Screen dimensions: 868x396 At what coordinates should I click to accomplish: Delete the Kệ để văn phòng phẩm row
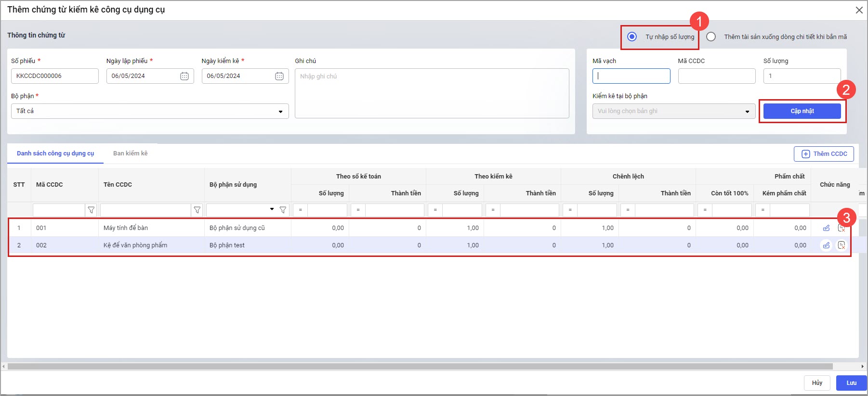pyautogui.click(x=842, y=245)
